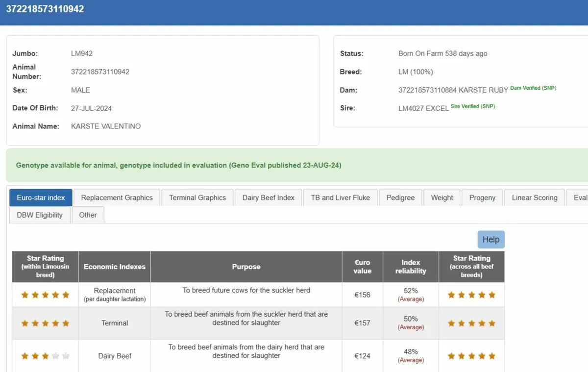Click Dairy Beef within-breed three-star rating
The width and height of the screenshot is (588, 372).
45,356
